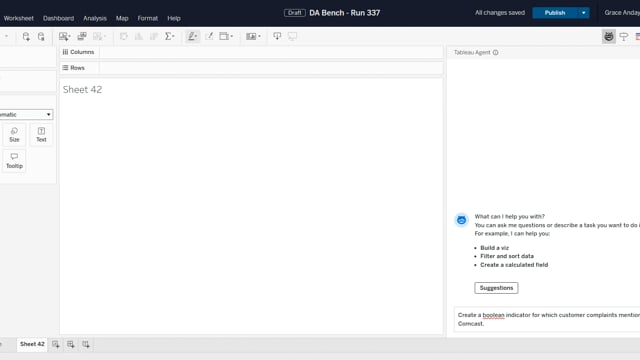Click the show/hide cards toolbar icon

[x=251, y=36]
